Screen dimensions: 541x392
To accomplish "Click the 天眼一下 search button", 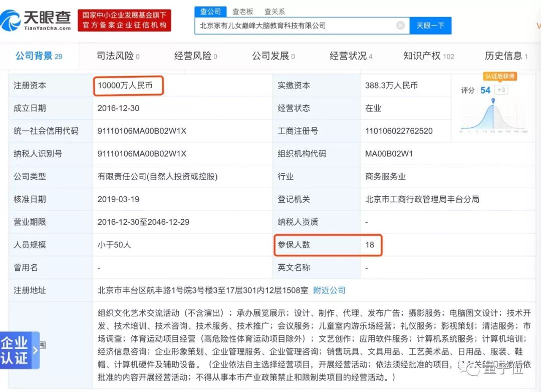I will [x=430, y=26].
